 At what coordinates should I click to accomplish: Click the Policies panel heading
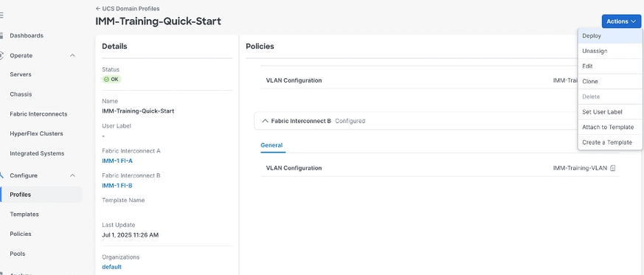260,46
